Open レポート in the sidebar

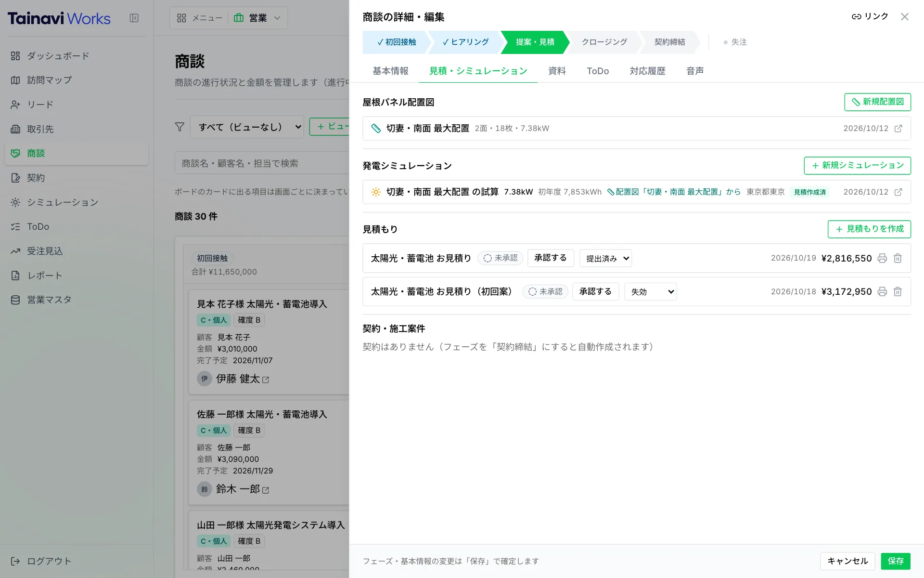(77, 276)
